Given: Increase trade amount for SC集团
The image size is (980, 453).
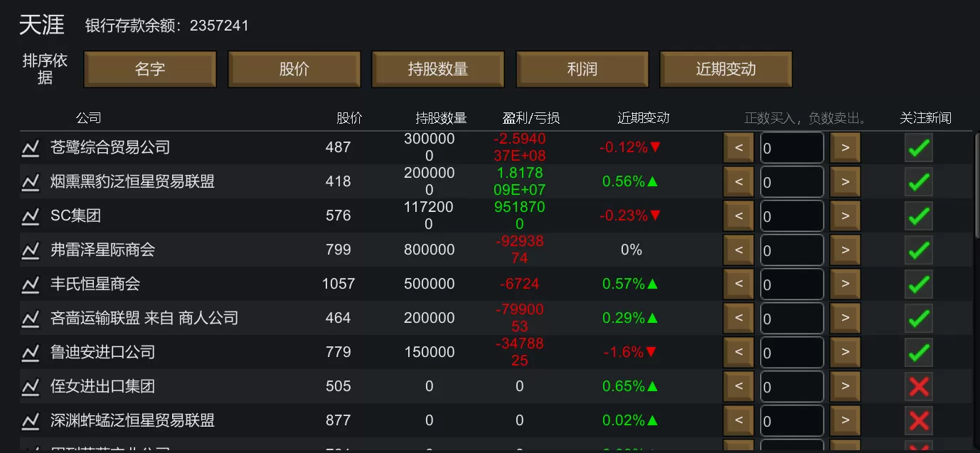Looking at the screenshot, I should pyautogui.click(x=845, y=216).
